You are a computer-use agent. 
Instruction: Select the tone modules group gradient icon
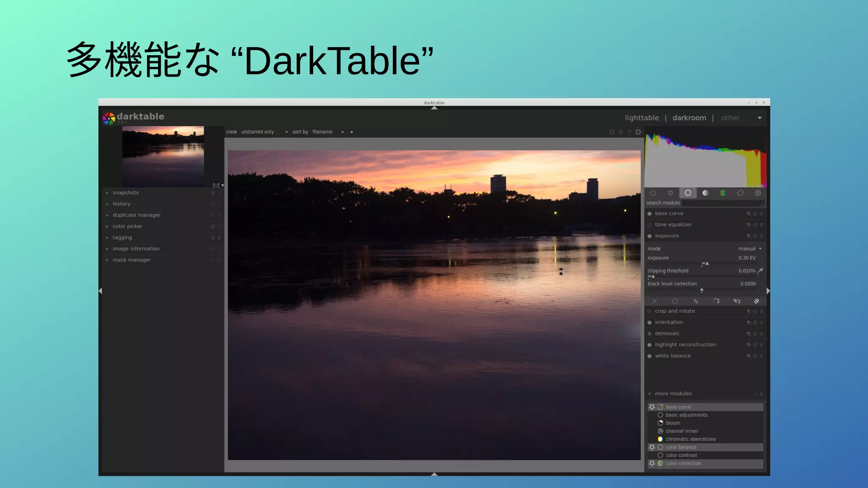[705, 193]
